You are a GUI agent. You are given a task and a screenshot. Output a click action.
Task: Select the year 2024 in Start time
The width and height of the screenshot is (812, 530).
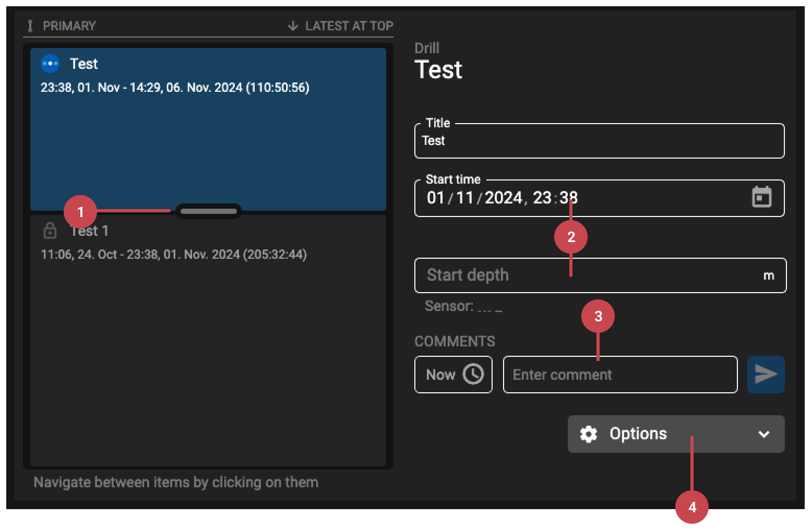pyautogui.click(x=503, y=198)
